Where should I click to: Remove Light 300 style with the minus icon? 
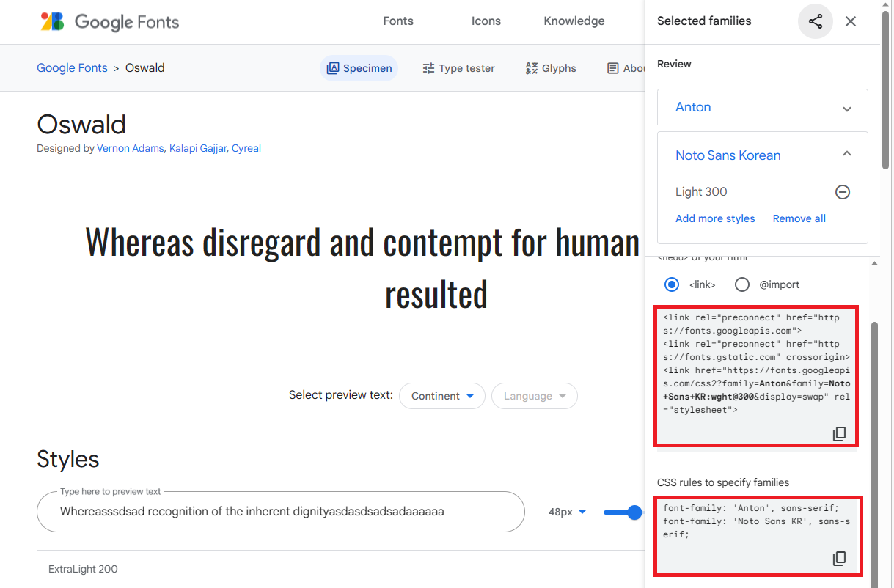(x=843, y=192)
